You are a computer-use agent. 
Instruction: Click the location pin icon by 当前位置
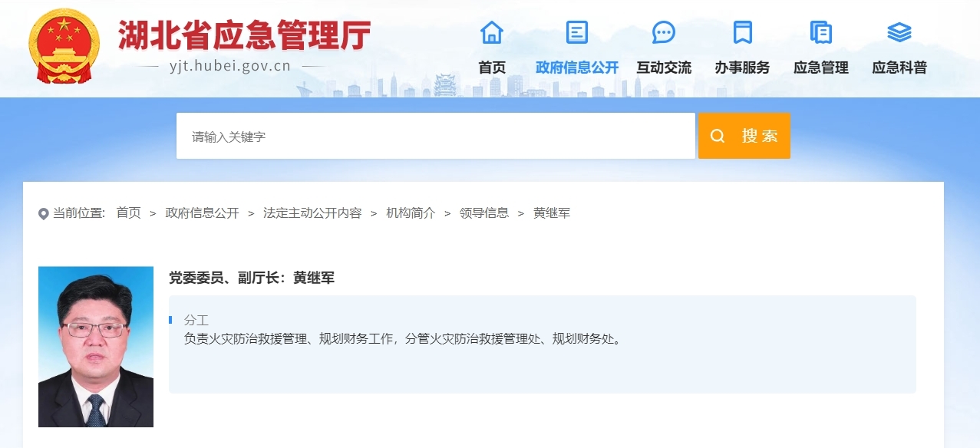[44, 214]
